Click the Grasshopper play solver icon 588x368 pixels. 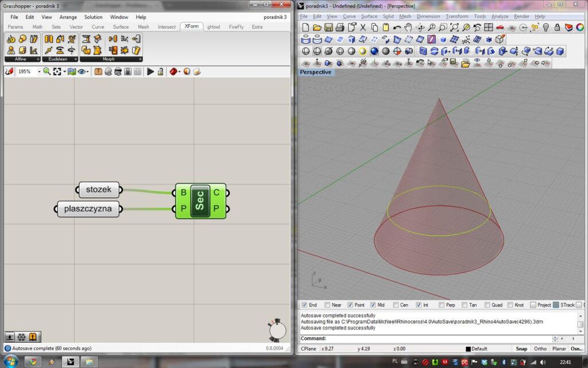tap(150, 71)
